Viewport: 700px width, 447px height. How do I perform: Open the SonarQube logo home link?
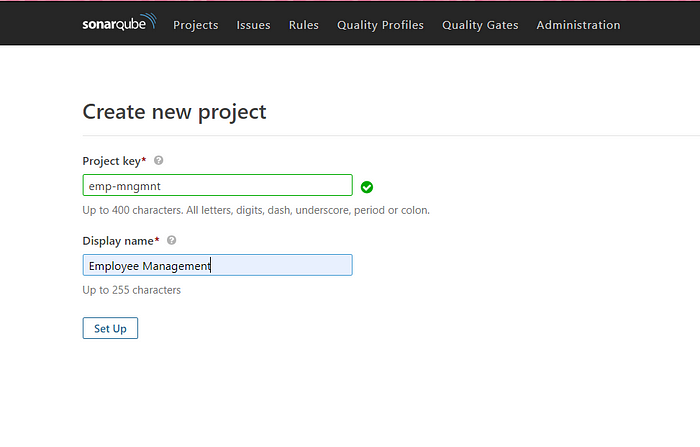[x=119, y=22]
